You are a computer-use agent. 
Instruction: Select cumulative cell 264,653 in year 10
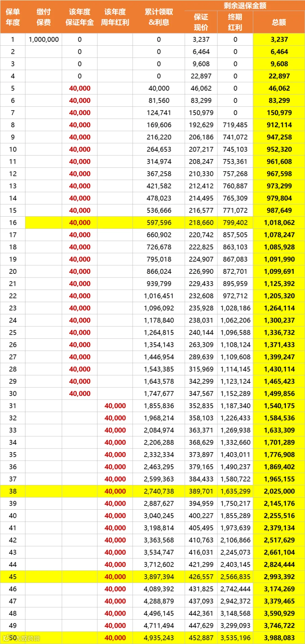pos(159,149)
